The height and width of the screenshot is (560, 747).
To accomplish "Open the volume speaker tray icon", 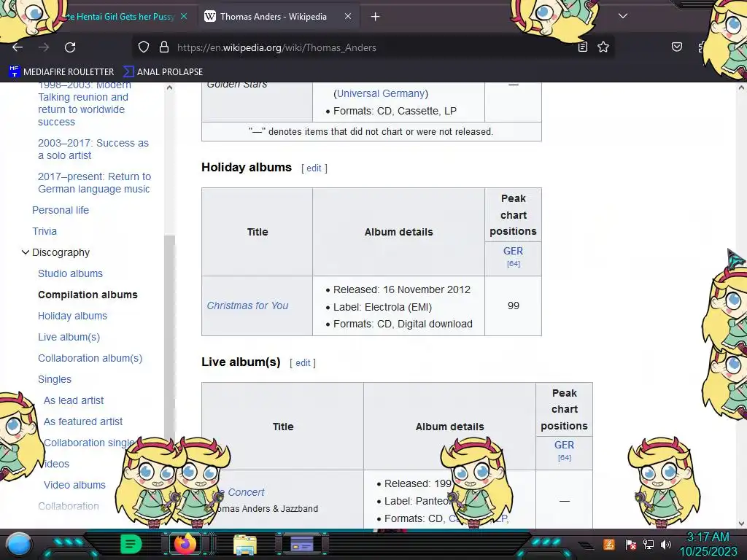I will coord(666,544).
